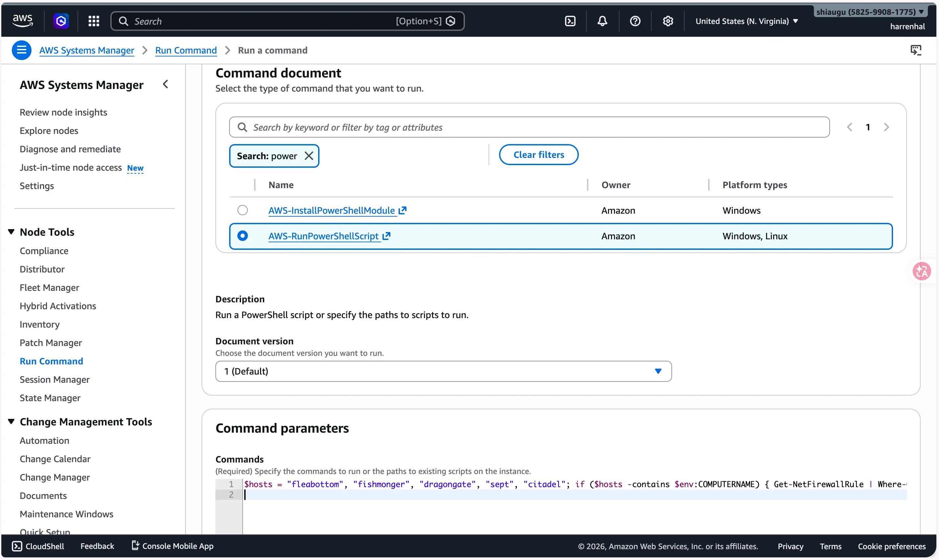The height and width of the screenshot is (560, 939).
Task: Click line 2 of the Commands editor
Action: coord(575,495)
